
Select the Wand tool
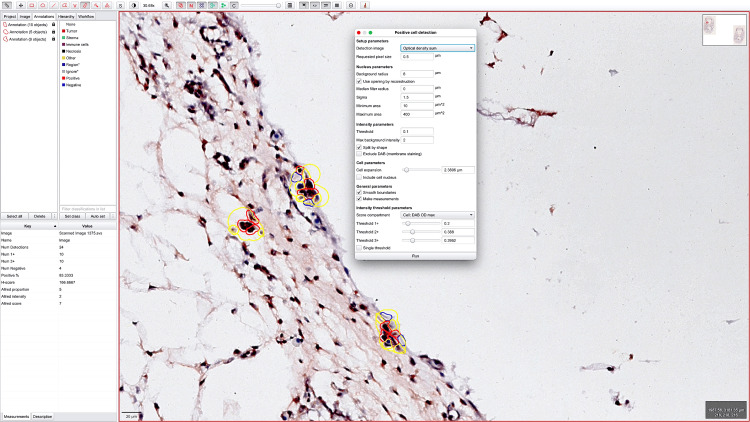tap(96, 5)
